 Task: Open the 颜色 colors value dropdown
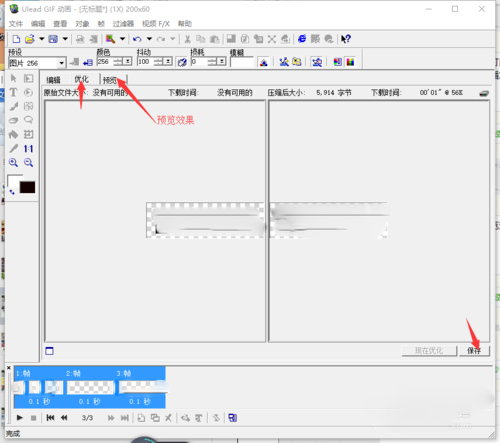tap(127, 61)
